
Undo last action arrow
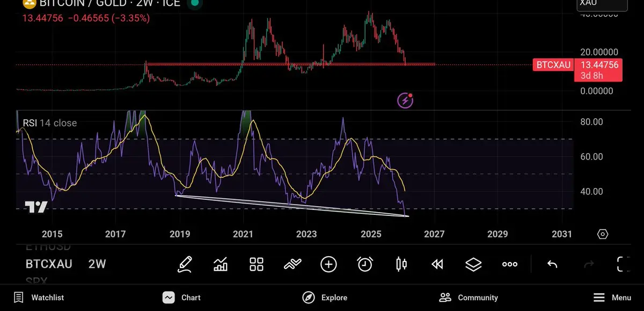(x=552, y=264)
